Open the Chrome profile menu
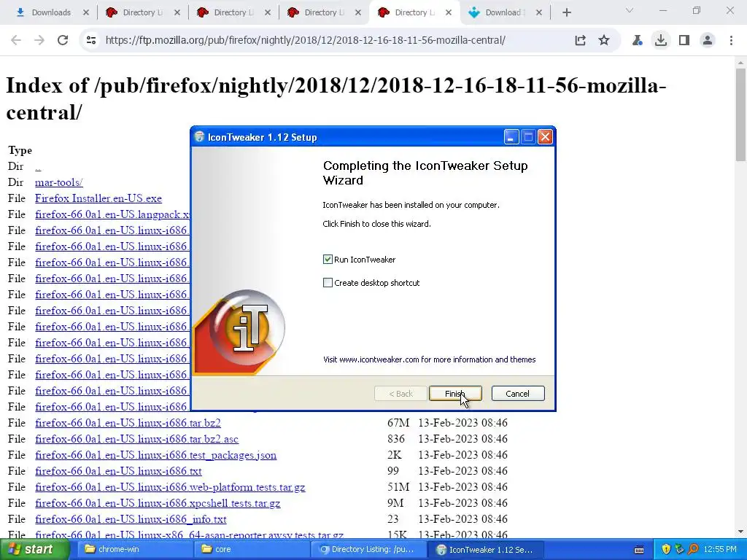 coord(708,40)
